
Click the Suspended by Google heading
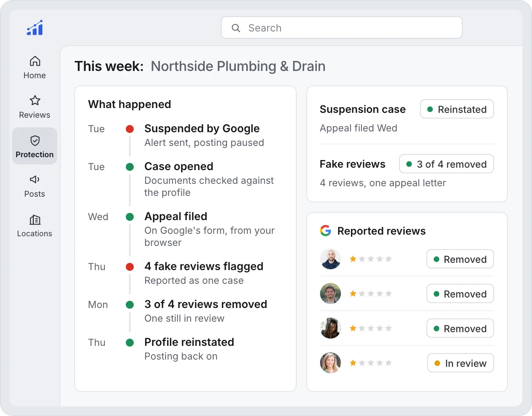pyautogui.click(x=202, y=129)
